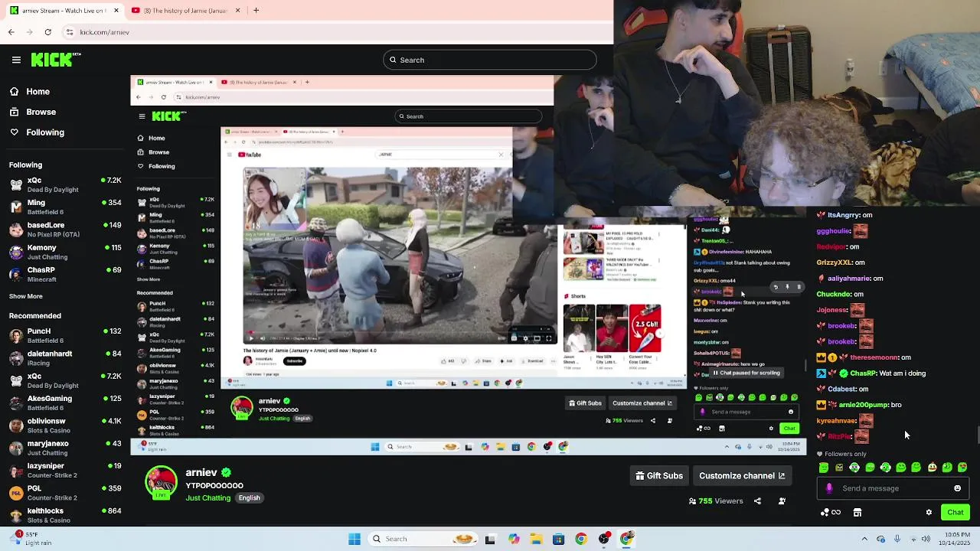
Task: Click arnie200pump username in the outer chat
Action: [x=864, y=405]
